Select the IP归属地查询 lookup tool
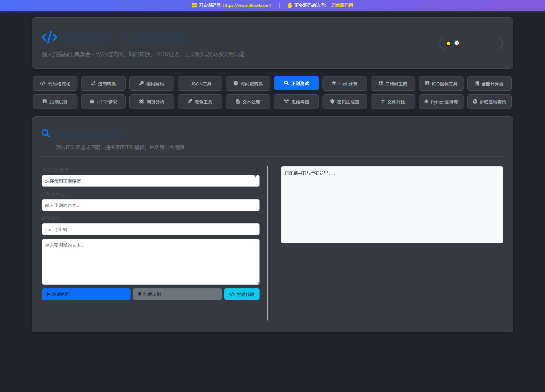 click(489, 101)
